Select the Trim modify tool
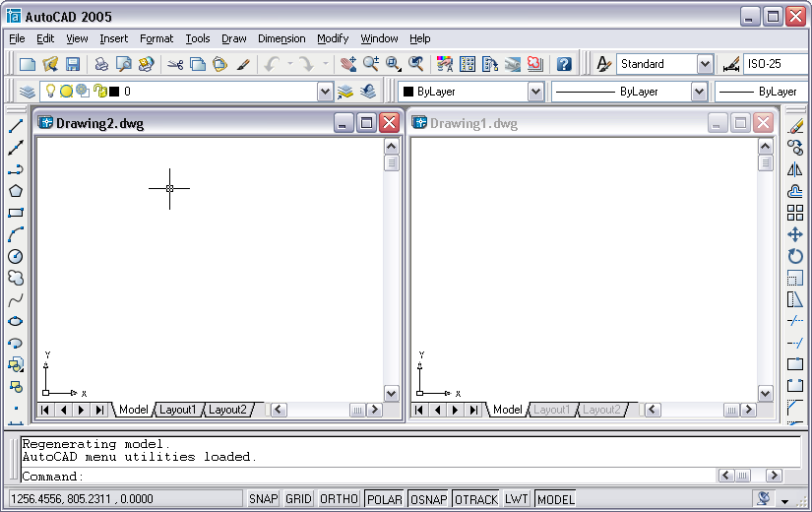 click(x=795, y=321)
